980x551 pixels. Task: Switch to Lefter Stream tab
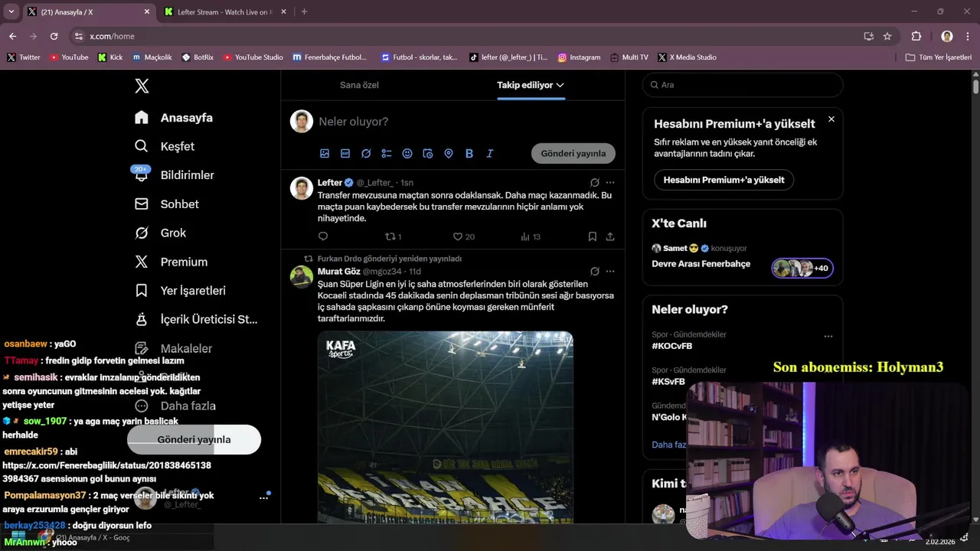(225, 12)
